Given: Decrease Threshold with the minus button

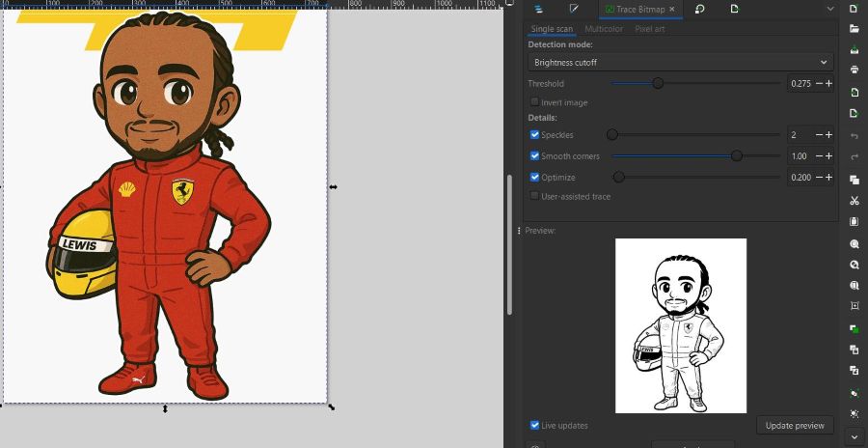Looking at the screenshot, I should pyautogui.click(x=819, y=84).
